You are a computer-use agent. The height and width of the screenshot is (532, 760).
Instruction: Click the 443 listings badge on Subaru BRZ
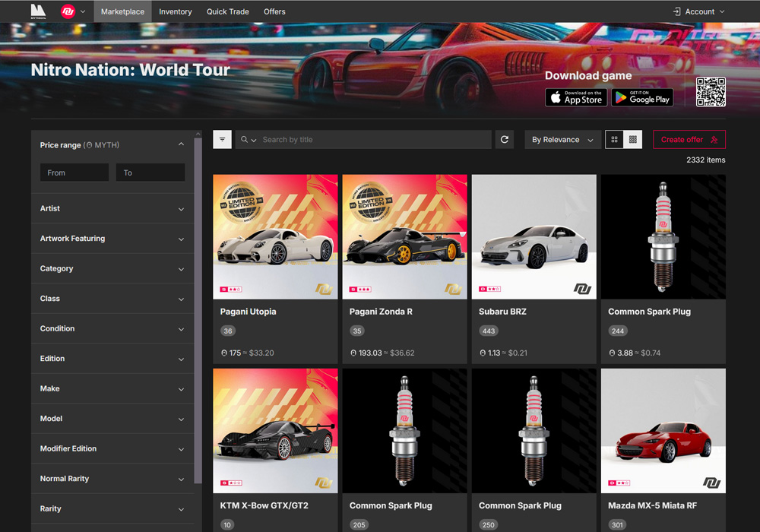(x=489, y=331)
